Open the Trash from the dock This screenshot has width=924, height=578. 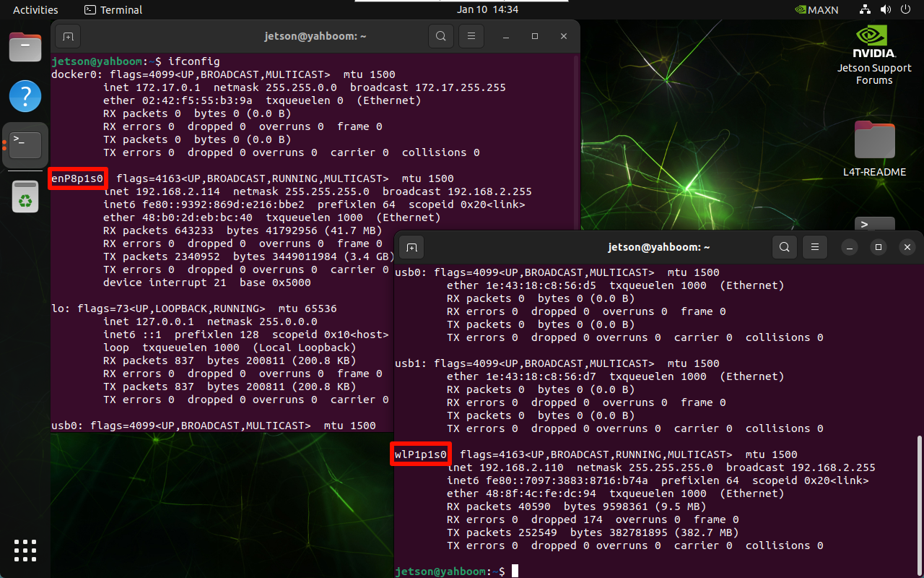click(25, 197)
